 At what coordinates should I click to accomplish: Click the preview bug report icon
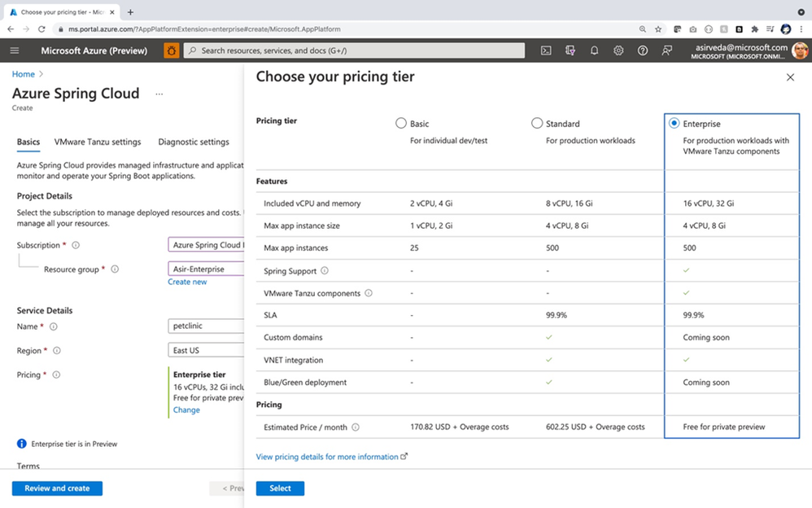tap(172, 50)
